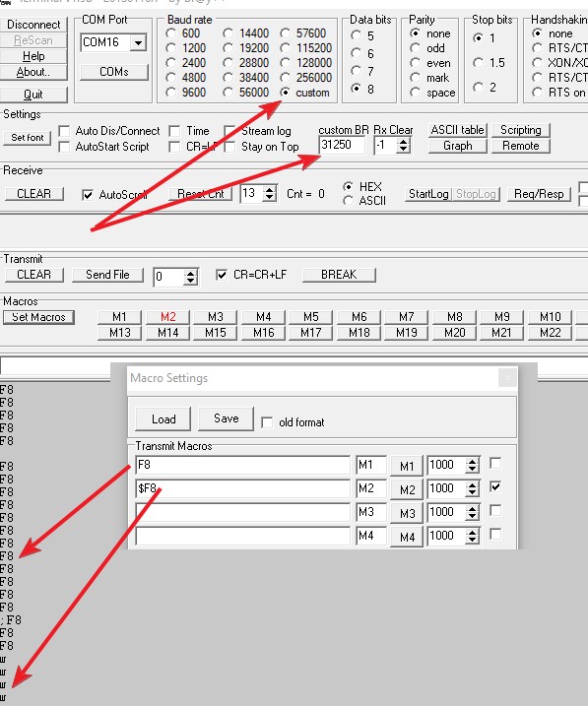This screenshot has width=588, height=706.
Task: Click the Disconnect button
Action: [33, 25]
